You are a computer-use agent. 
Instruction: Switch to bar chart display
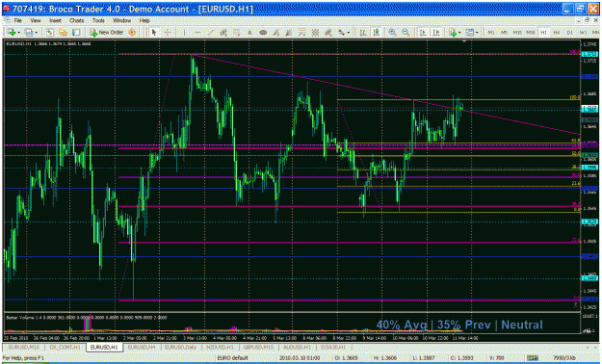pos(362,33)
